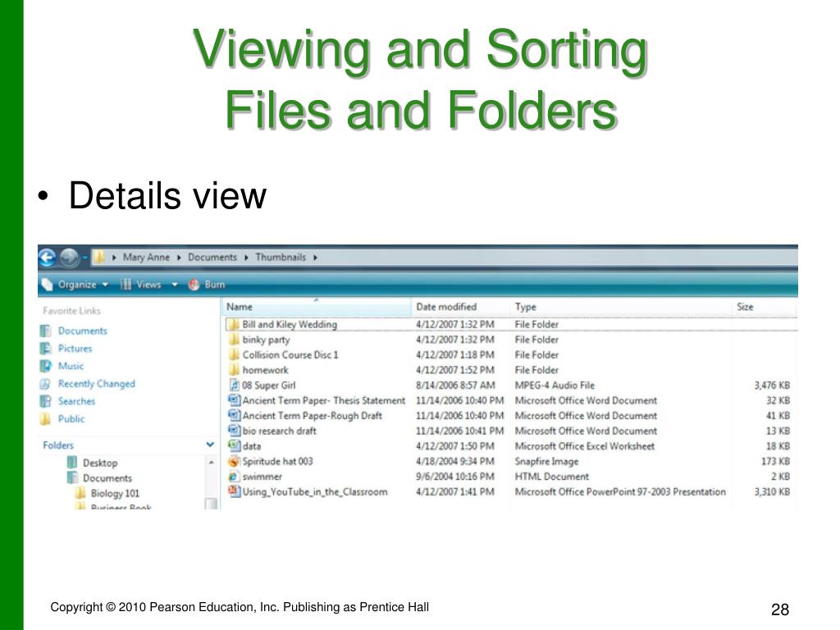Click the Documents favorite link icon

[x=46, y=331]
